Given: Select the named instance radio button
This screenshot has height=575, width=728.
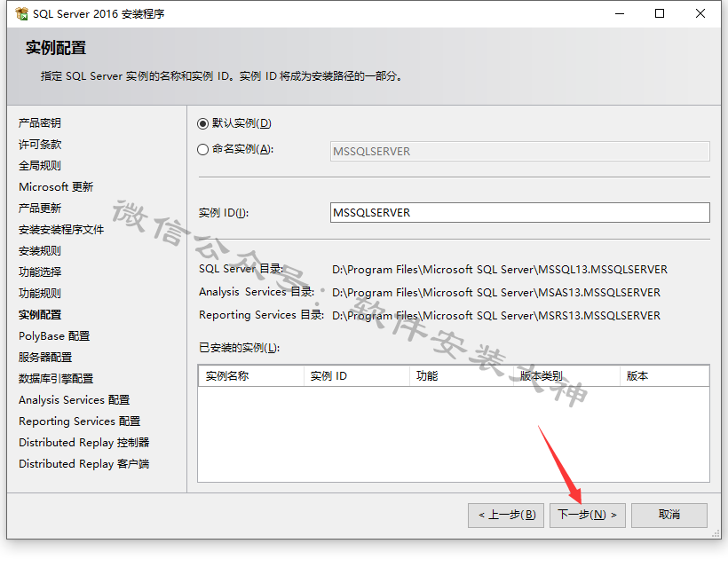Looking at the screenshot, I should (202, 149).
